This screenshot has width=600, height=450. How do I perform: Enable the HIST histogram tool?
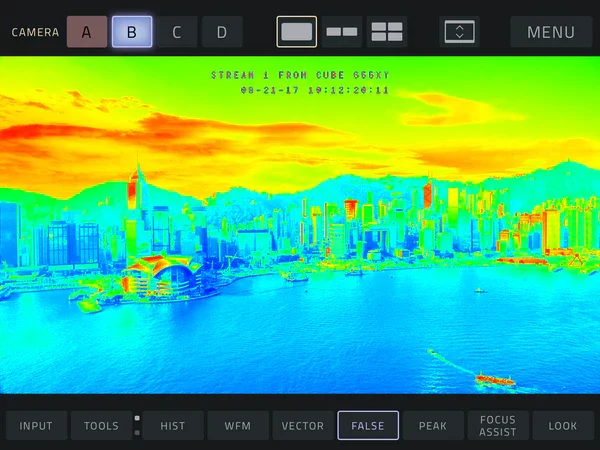[x=173, y=426]
